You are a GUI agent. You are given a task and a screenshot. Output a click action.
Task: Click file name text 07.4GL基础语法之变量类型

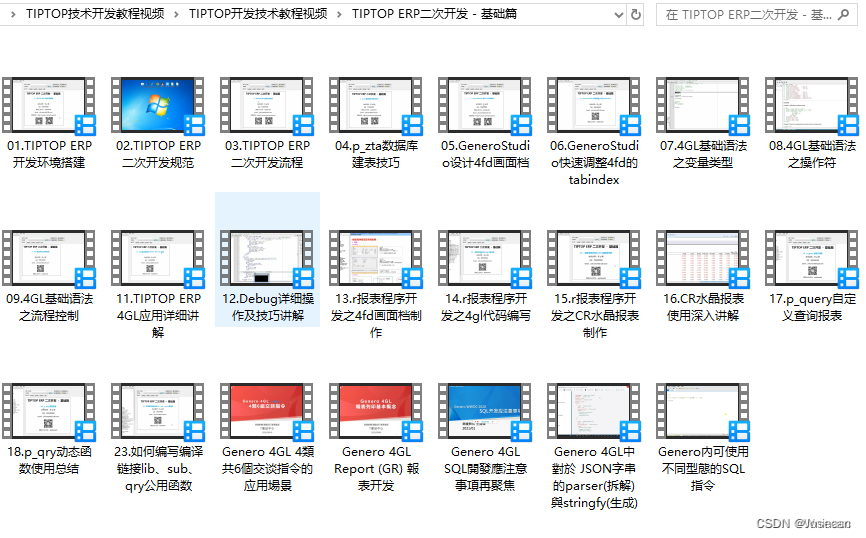[703, 154]
